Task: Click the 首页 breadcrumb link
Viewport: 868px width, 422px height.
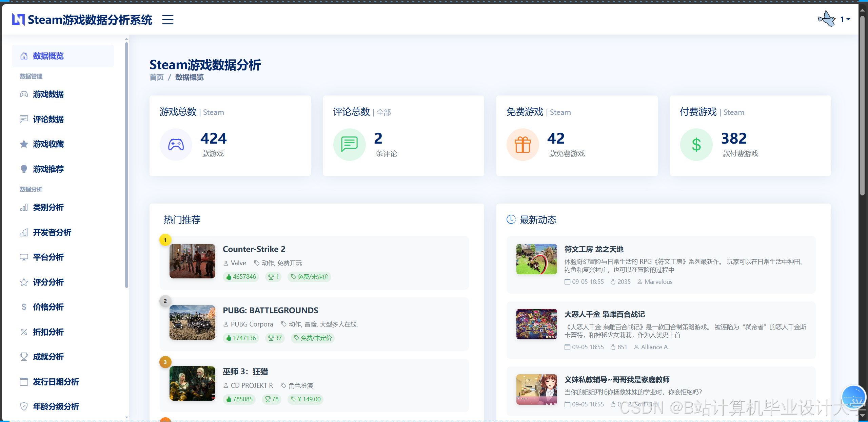Action: point(156,77)
